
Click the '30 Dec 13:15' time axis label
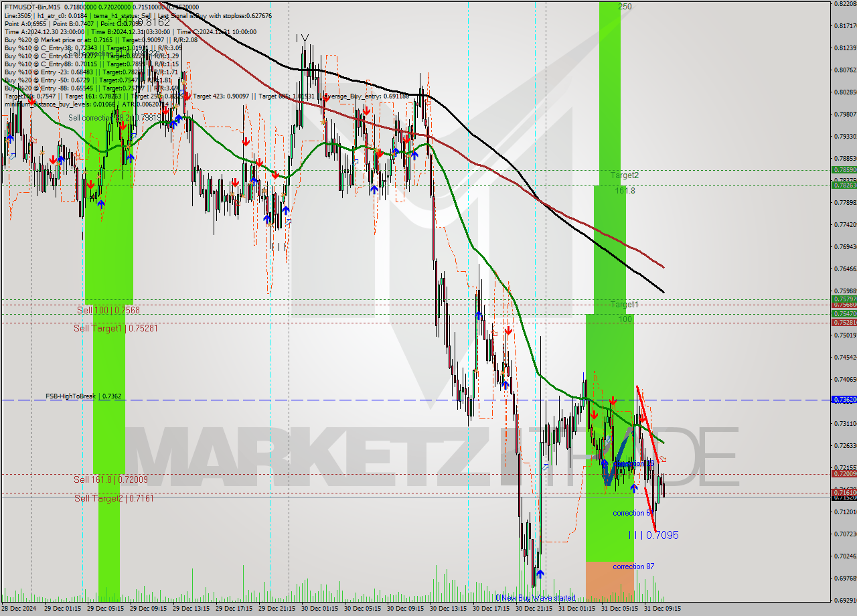pyautogui.click(x=448, y=609)
